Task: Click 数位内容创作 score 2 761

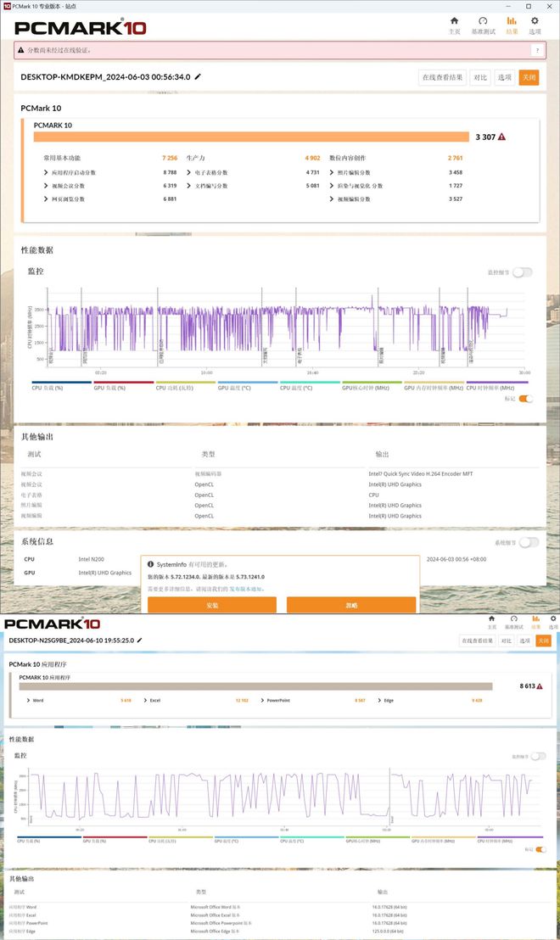Action: 455,159
